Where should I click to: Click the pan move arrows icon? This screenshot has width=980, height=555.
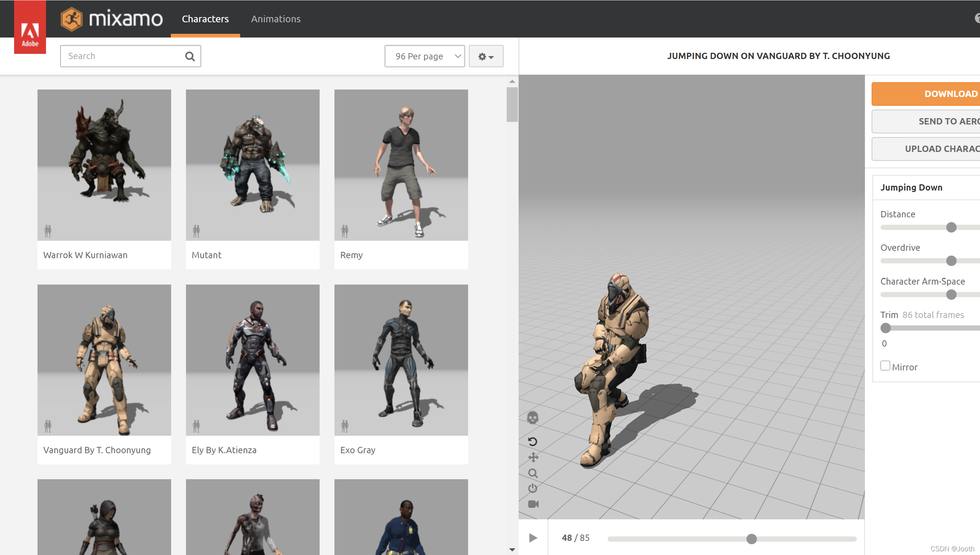[533, 457]
